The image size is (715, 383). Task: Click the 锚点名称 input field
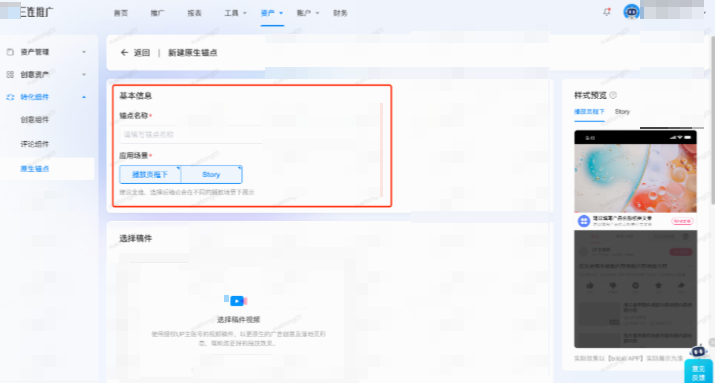tap(191, 135)
